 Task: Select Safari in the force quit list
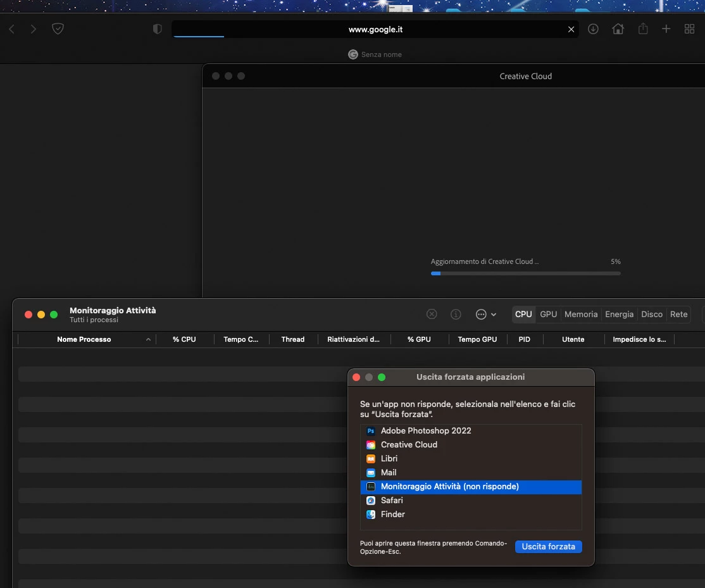(x=471, y=501)
